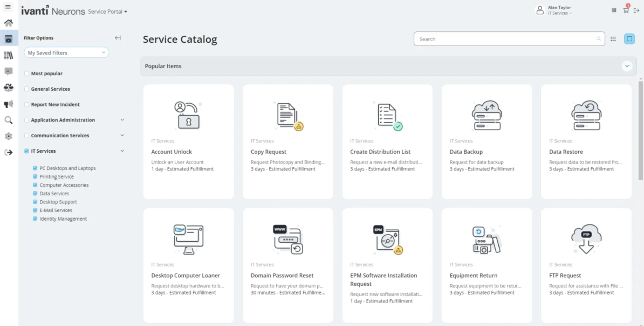Click the sidebar logout arrow icon
The height and width of the screenshot is (326, 644).
point(9,152)
